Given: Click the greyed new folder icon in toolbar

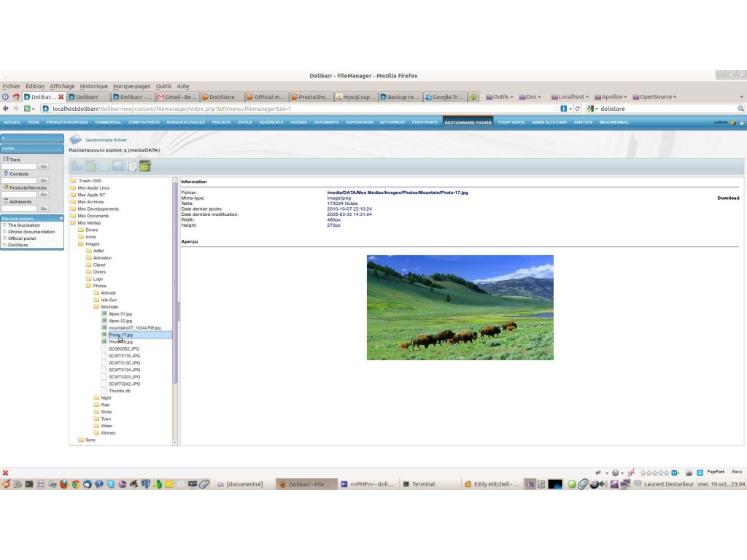Looking at the screenshot, I should [77, 166].
